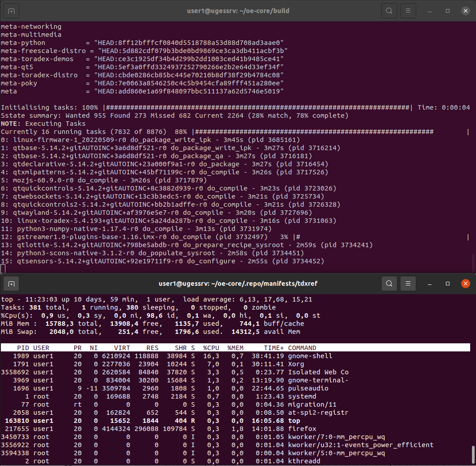The image size is (476, 466).
Task: Close the oe-core/build terminal window
Action: (x=465, y=11)
